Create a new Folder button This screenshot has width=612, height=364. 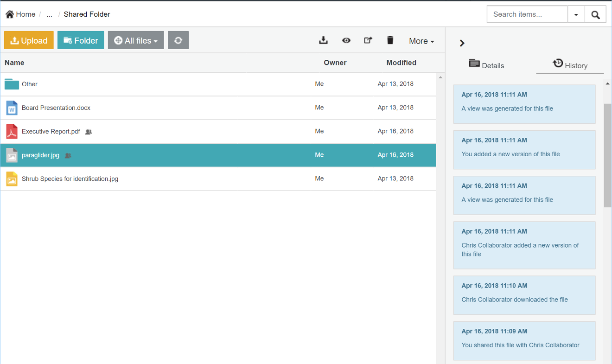point(81,40)
